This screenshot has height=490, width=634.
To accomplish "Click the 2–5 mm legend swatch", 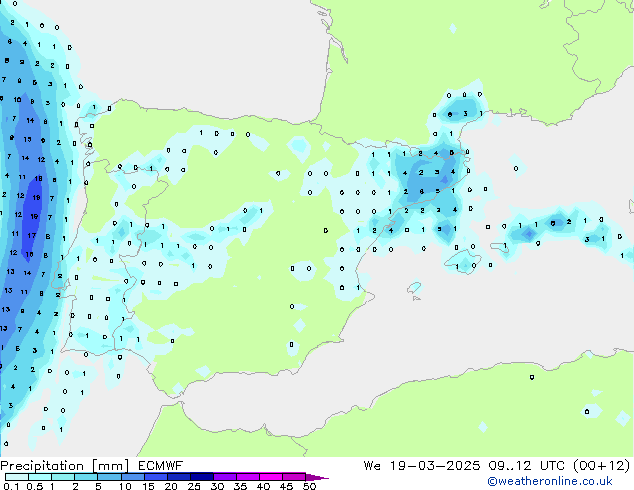I will click(x=86, y=477).
